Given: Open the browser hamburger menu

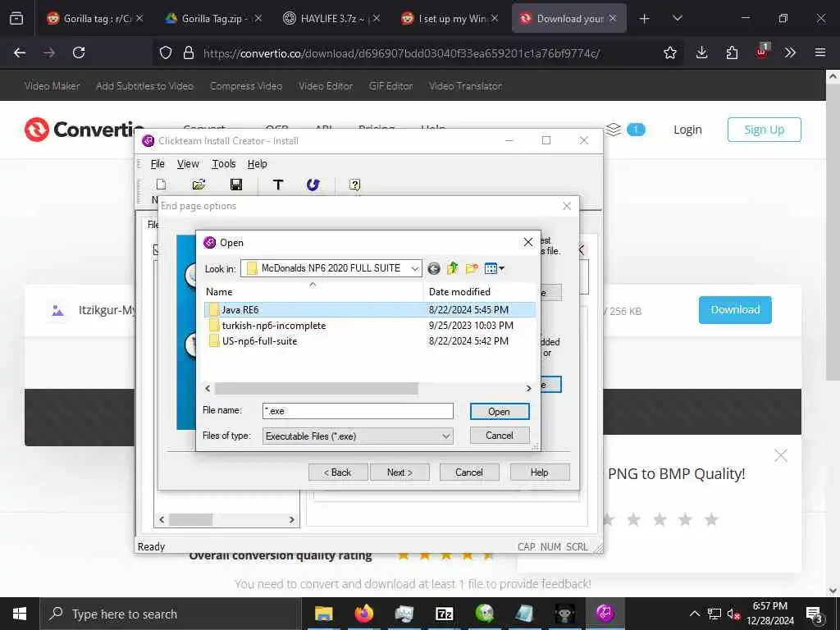Looking at the screenshot, I should pyautogui.click(x=819, y=52).
